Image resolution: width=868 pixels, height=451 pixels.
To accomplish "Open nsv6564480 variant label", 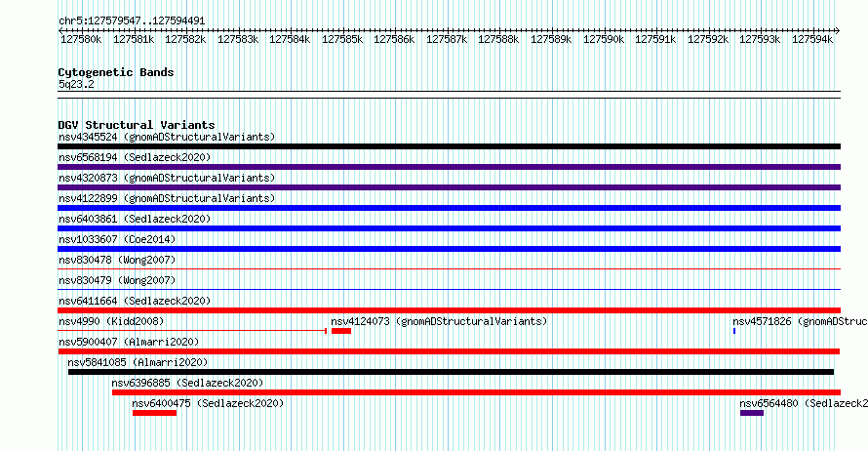I will (x=804, y=403).
